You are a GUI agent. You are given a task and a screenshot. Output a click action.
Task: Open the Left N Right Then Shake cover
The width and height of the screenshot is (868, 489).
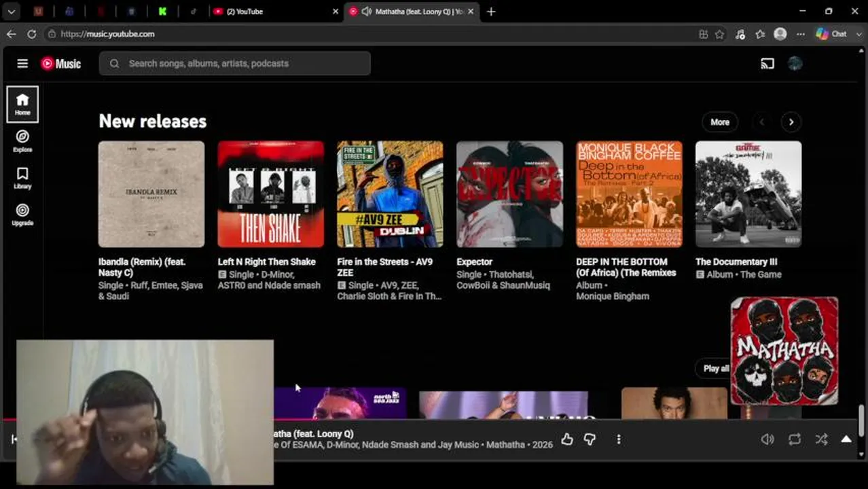tap(271, 194)
